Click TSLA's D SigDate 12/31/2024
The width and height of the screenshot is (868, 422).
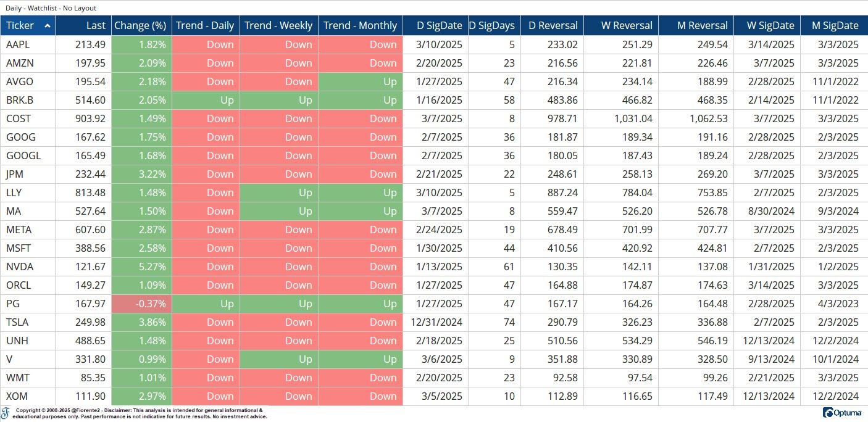[436, 322]
